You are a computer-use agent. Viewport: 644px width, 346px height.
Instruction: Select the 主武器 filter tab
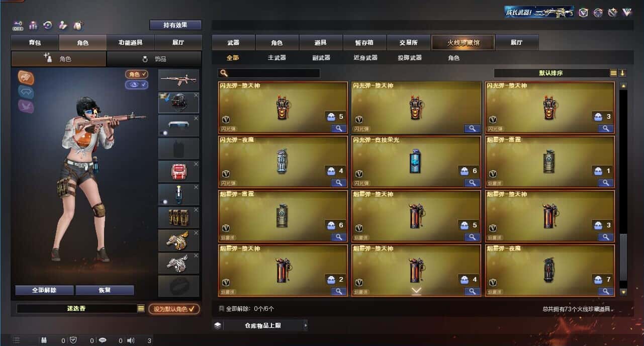click(x=277, y=58)
